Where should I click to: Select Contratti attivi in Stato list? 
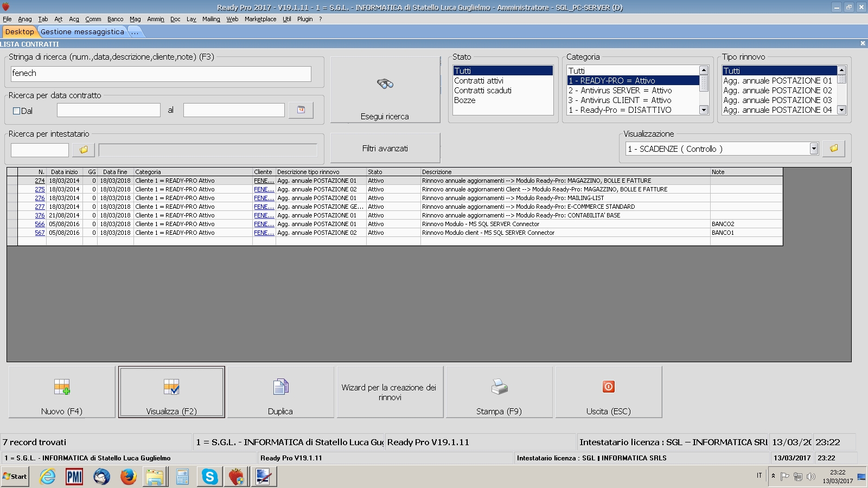(503, 81)
